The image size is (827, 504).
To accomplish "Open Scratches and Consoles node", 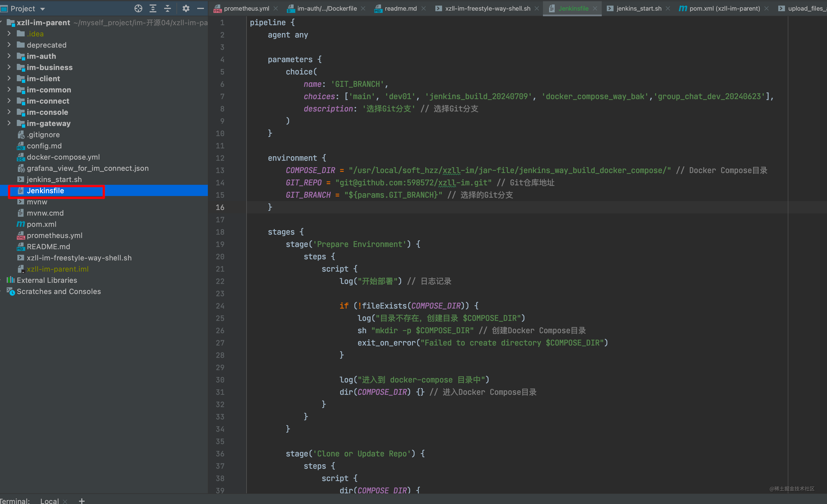I will point(59,291).
